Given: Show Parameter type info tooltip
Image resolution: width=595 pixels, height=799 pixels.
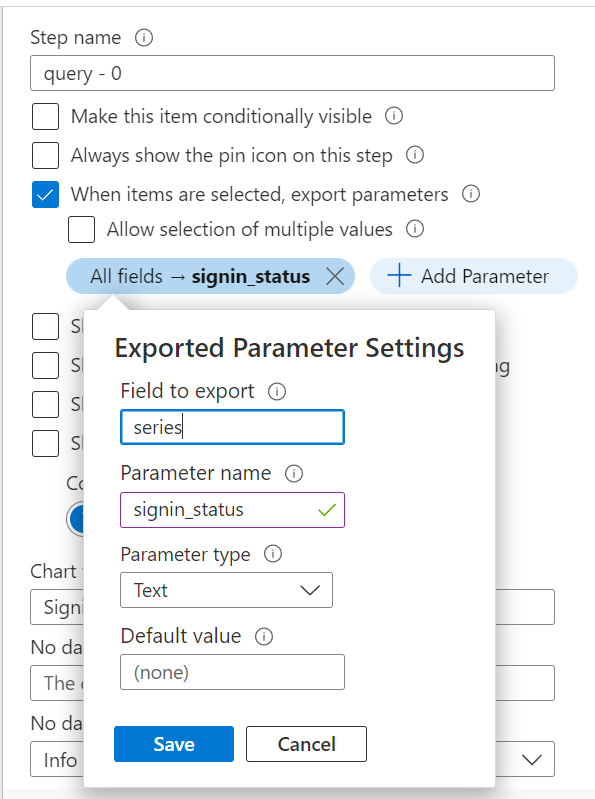Looking at the screenshot, I should 273,554.
